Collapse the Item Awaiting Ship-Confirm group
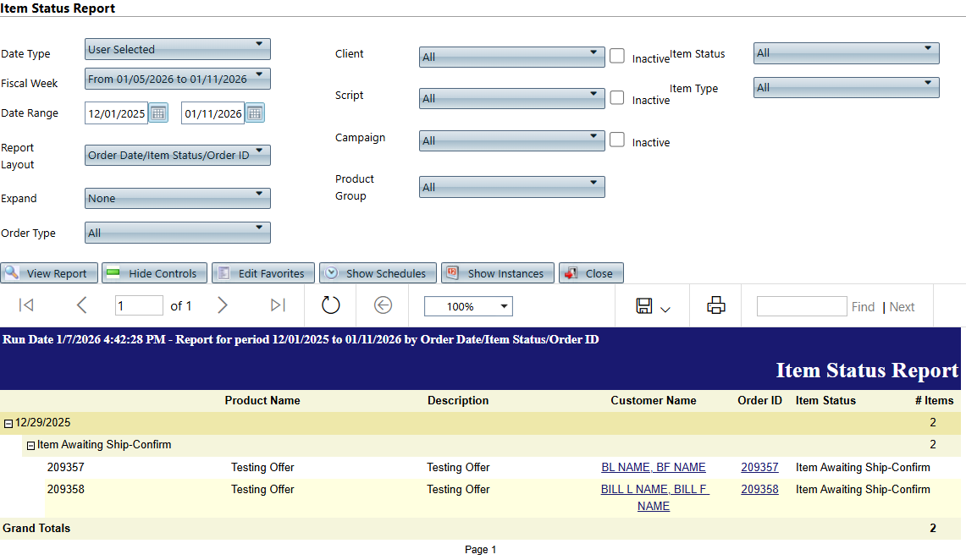 30,446
